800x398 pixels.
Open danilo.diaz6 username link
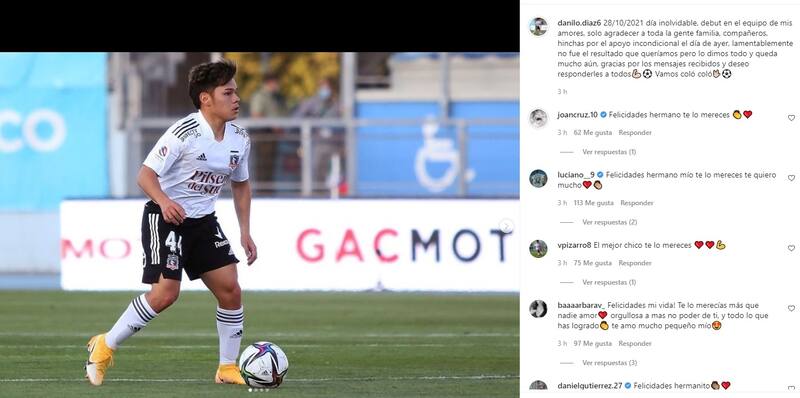pos(579,23)
